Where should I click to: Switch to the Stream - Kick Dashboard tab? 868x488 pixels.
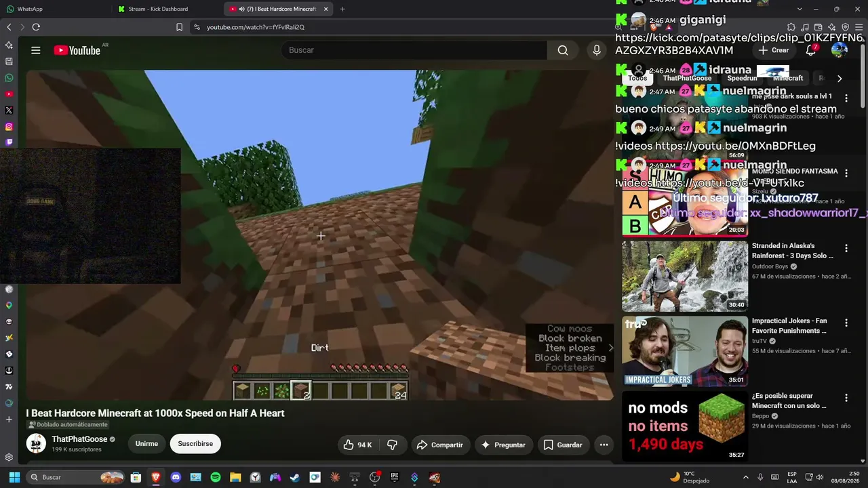pyautogui.click(x=167, y=9)
